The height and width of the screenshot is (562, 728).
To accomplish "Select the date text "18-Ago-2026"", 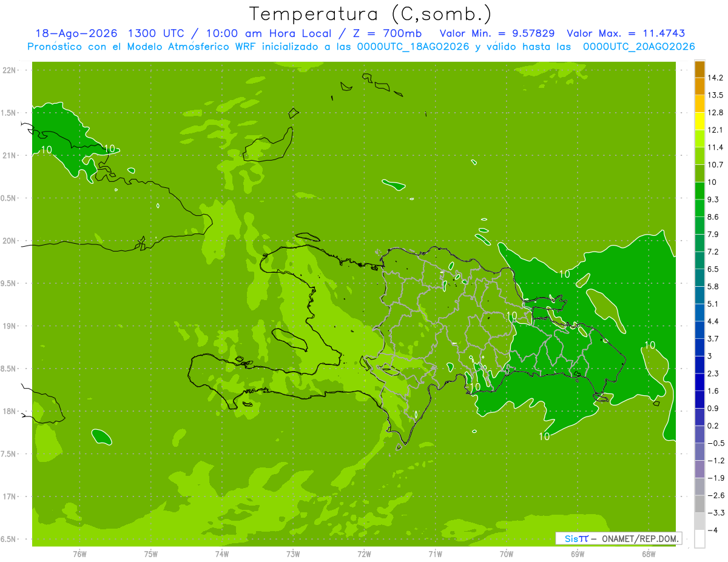I will (x=76, y=33).
